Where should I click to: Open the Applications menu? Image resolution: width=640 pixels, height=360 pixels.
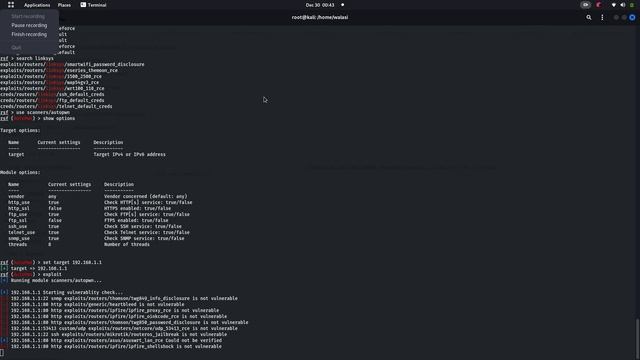37,5
